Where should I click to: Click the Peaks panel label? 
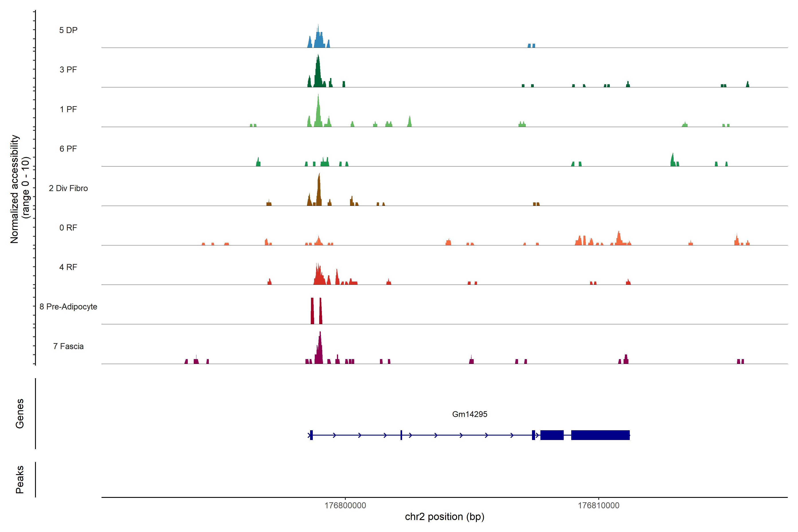click(20, 479)
